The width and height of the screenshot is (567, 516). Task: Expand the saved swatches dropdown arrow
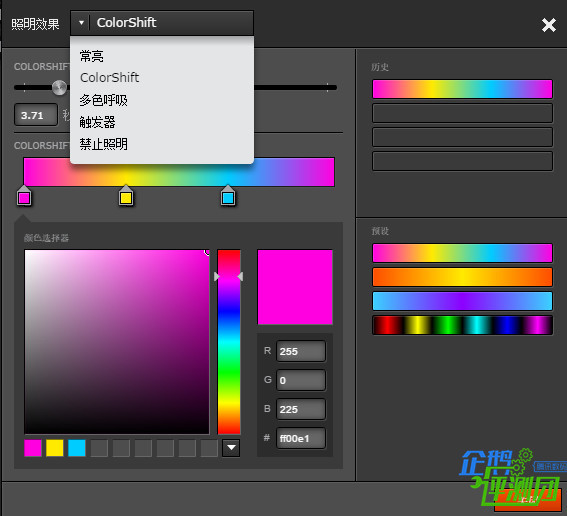[231, 448]
